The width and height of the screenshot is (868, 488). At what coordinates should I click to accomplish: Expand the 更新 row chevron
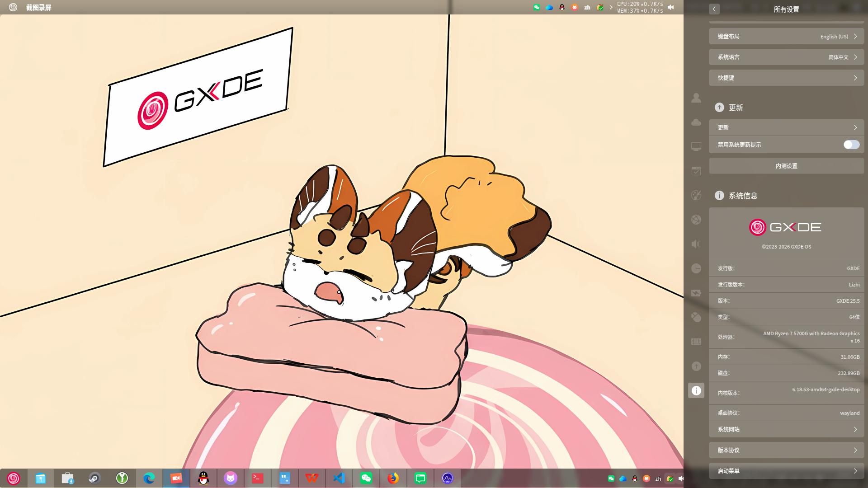(855, 127)
